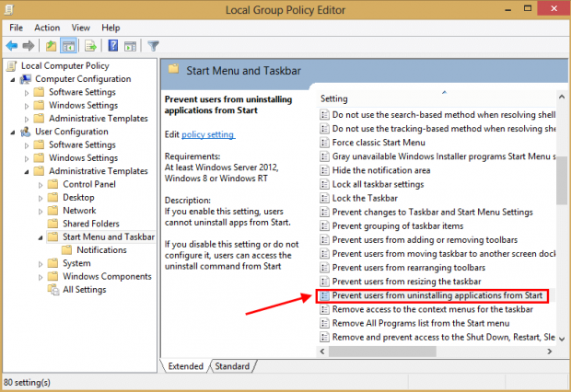Select the Windows Components tree item
The image size is (571, 392).
click(107, 277)
